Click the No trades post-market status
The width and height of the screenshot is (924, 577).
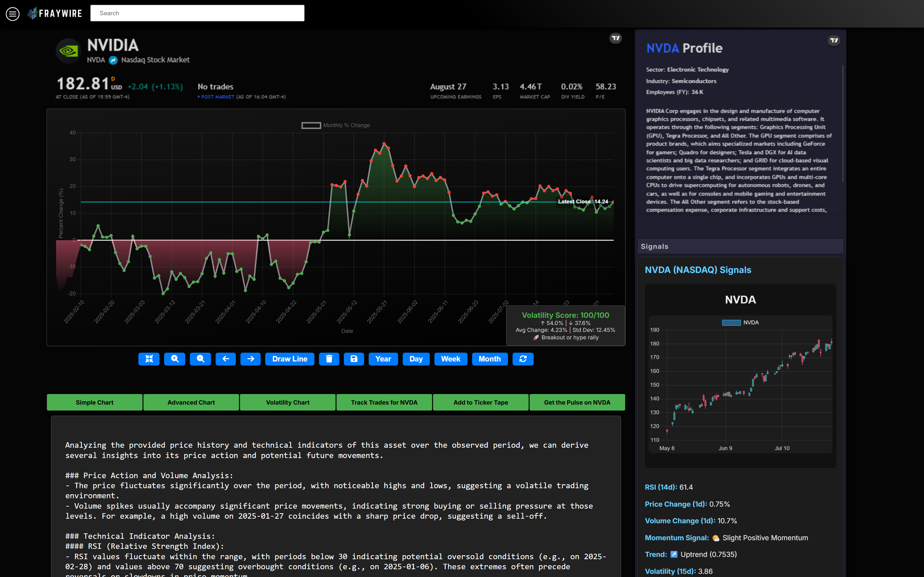[215, 86]
